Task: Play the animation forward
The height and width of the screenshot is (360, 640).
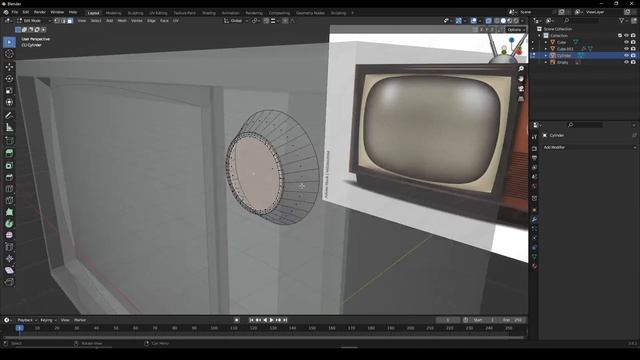Action: click(271, 320)
